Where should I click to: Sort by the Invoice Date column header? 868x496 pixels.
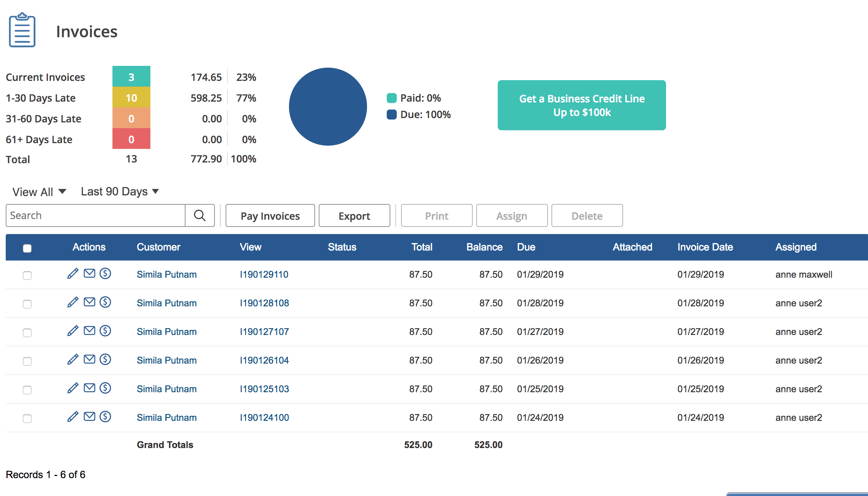(x=705, y=247)
